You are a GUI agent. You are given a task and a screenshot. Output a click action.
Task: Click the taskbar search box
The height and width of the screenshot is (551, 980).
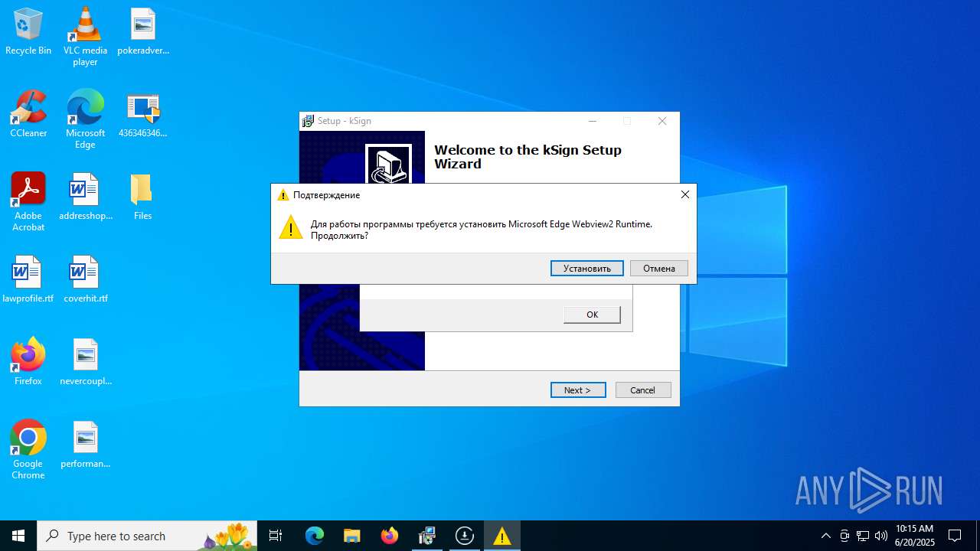147,536
